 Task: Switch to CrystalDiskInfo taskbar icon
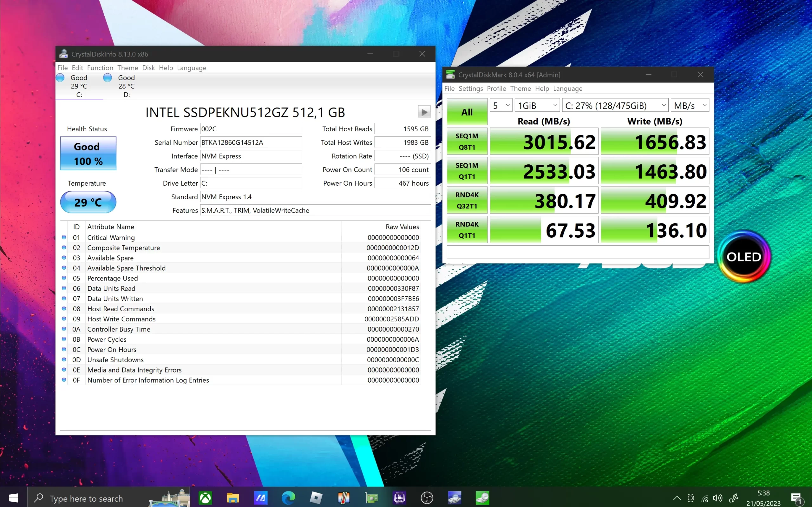tap(455, 497)
